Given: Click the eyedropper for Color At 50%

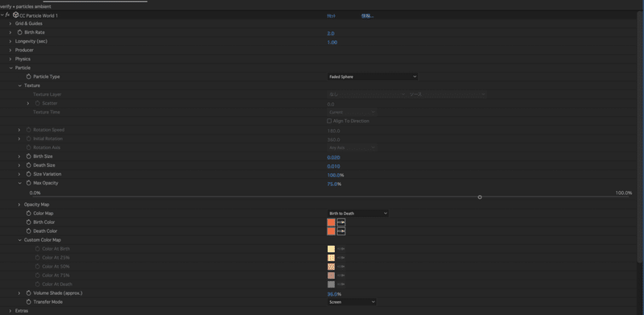Looking at the screenshot, I should 341,267.
